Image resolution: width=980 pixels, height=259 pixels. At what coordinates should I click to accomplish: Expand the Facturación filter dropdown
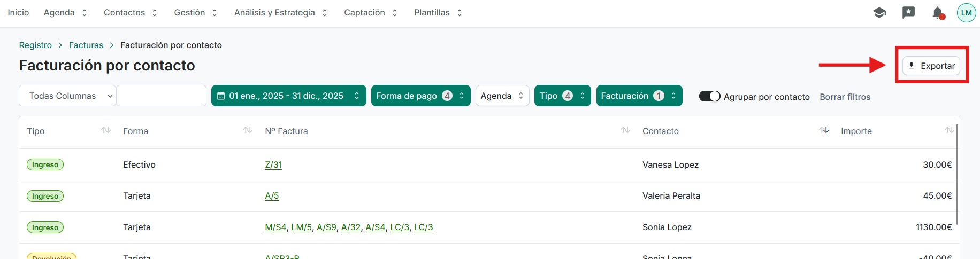click(639, 96)
